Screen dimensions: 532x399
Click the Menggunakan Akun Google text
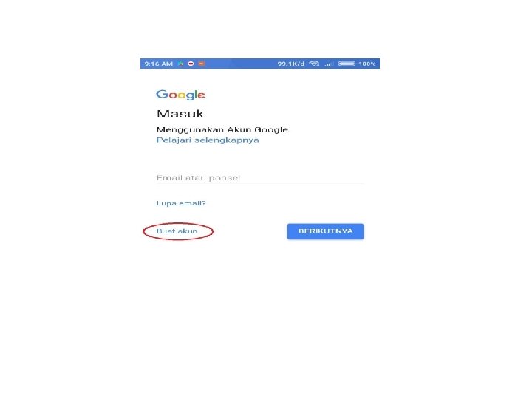click(223, 129)
